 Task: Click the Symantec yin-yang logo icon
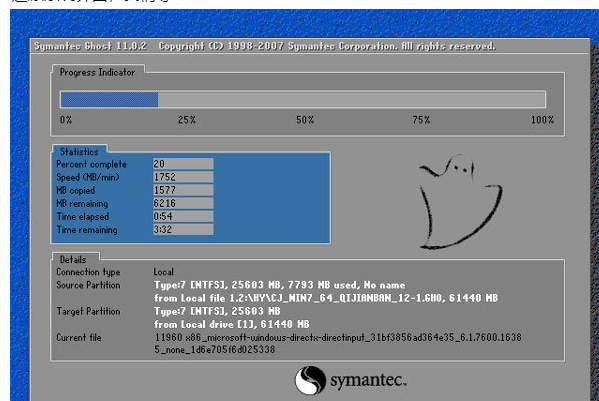point(310,380)
